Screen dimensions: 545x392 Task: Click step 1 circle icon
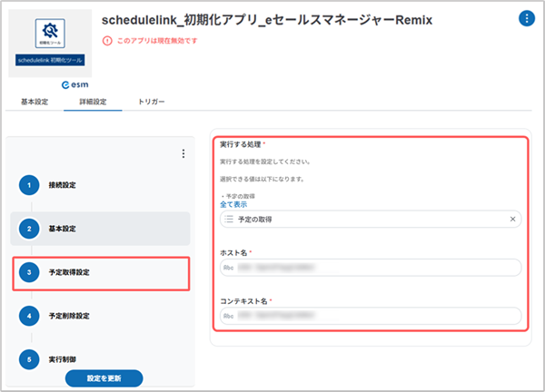coord(29,185)
